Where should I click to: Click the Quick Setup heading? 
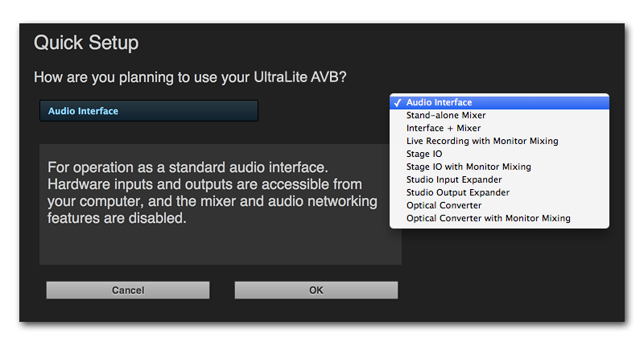click(x=86, y=43)
